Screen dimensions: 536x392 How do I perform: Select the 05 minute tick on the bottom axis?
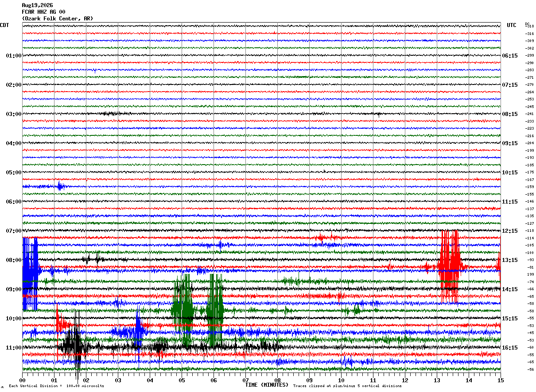coord(182,380)
